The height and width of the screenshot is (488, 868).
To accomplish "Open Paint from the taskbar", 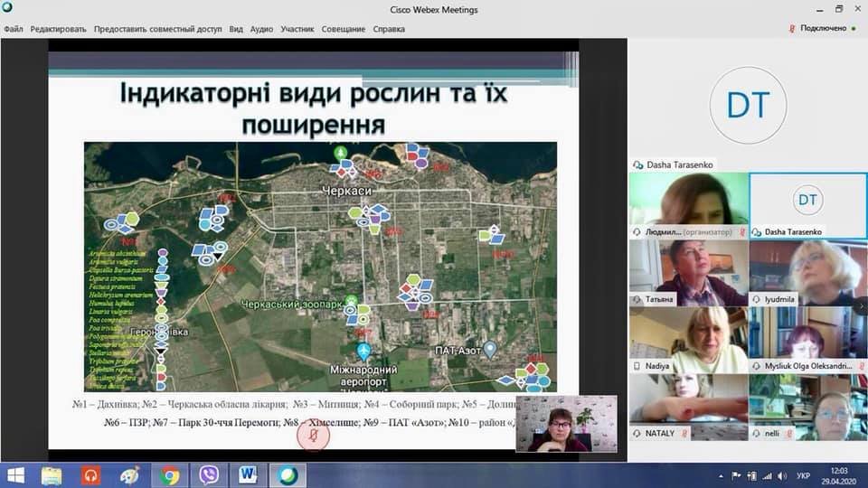I will tap(130, 475).
